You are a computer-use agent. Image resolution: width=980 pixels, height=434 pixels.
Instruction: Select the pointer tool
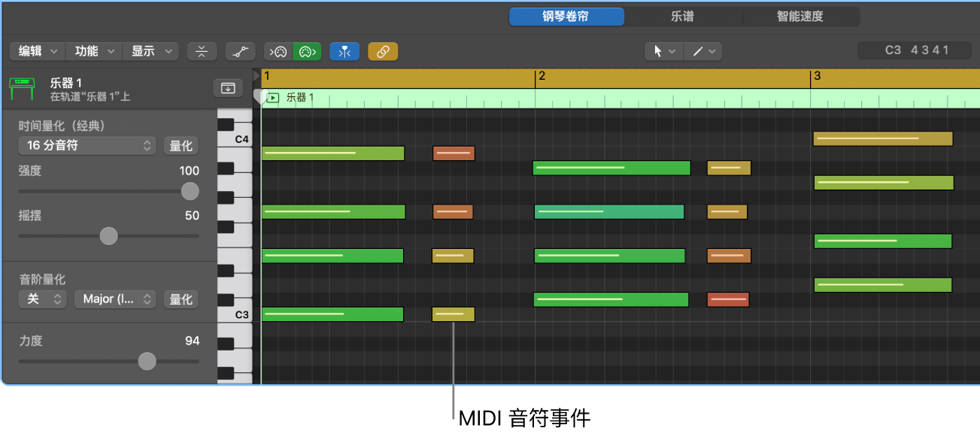point(658,51)
